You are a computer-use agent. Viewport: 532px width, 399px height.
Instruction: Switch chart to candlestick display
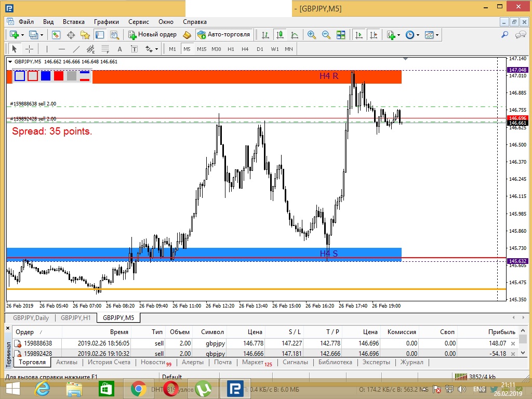click(x=280, y=35)
